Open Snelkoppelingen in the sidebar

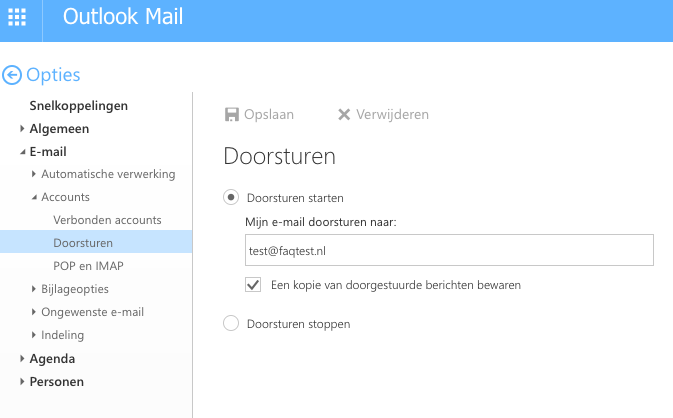(79, 106)
